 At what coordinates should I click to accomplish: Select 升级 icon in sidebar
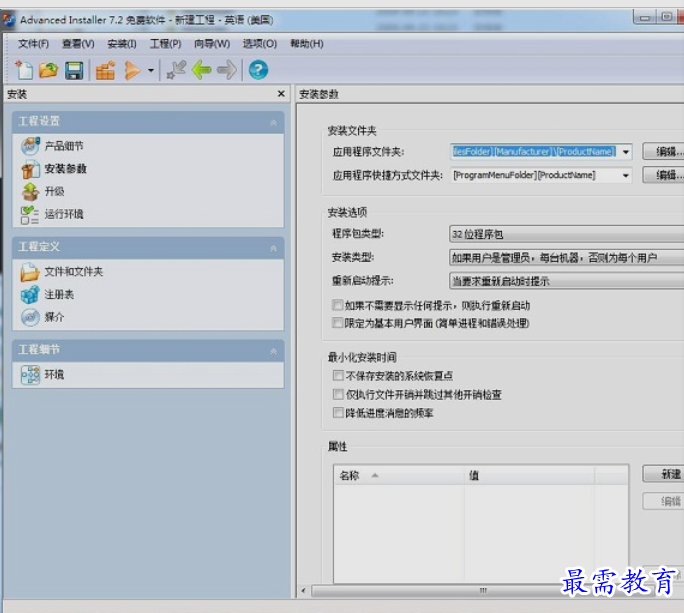[x=30, y=192]
